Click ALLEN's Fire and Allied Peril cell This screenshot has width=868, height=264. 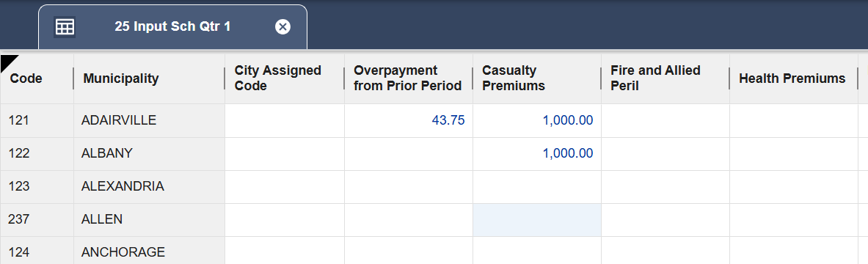click(665, 220)
